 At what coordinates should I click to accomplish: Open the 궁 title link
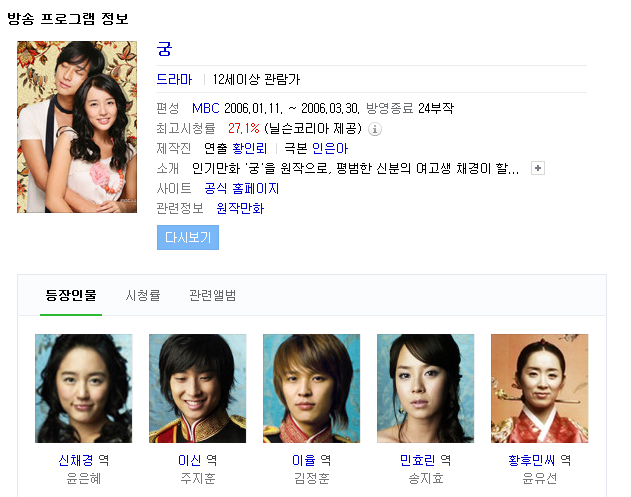coord(164,49)
